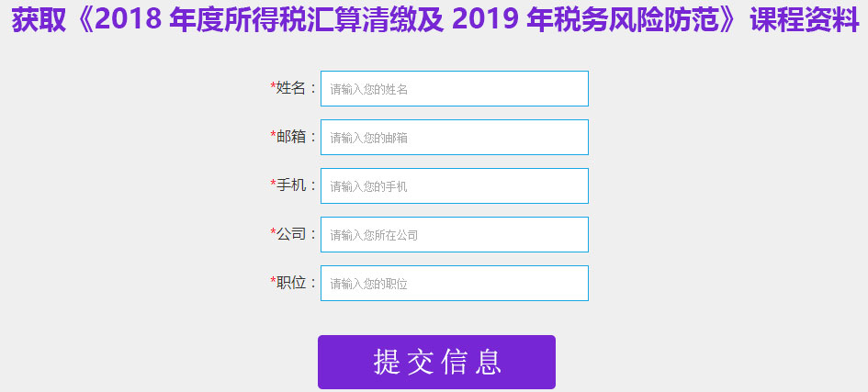Click into the 公司 company input field

tap(454, 234)
